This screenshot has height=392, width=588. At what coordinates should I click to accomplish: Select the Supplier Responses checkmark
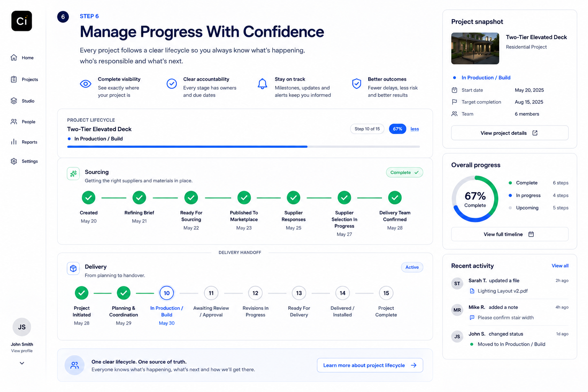coord(294,198)
